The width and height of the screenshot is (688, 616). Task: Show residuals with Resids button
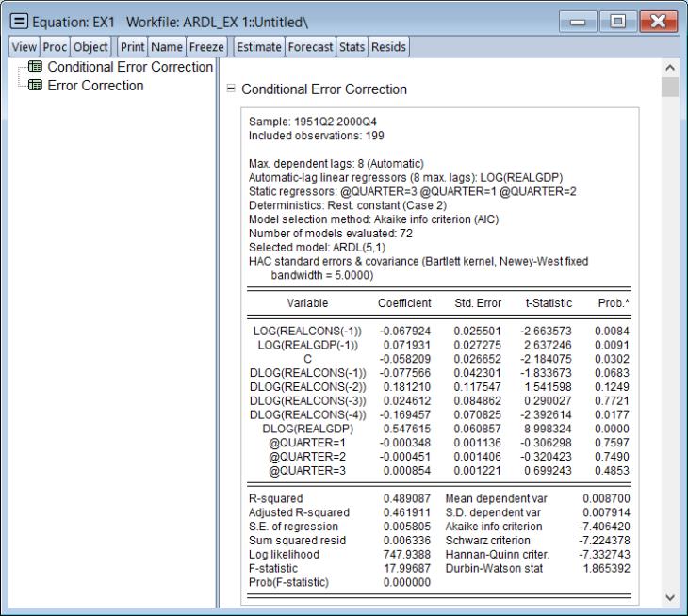tap(387, 46)
